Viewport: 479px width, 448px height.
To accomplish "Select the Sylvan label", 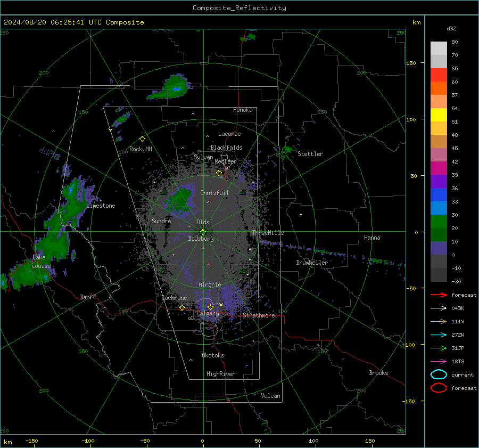I will pyautogui.click(x=203, y=157).
